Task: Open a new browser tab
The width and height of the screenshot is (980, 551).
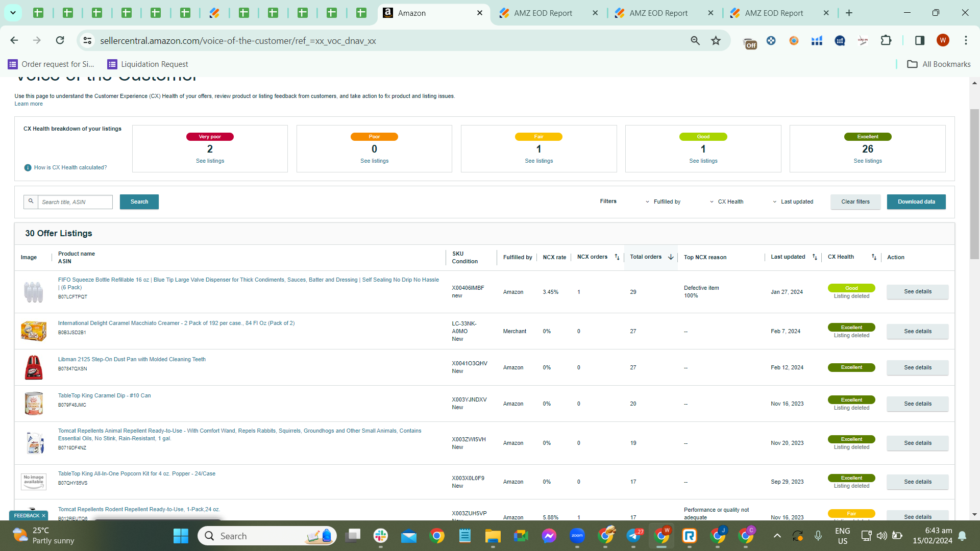Action: 849,13
